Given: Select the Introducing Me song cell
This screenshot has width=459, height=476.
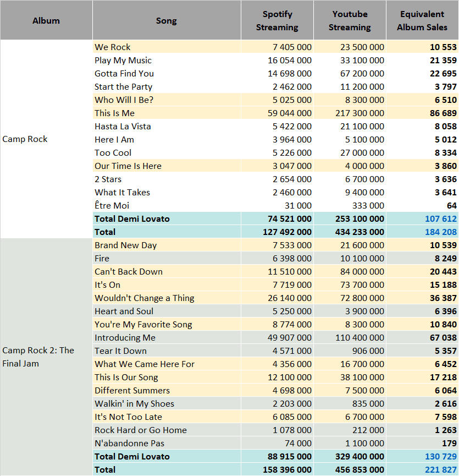Looking at the screenshot, I should tap(167, 337).
